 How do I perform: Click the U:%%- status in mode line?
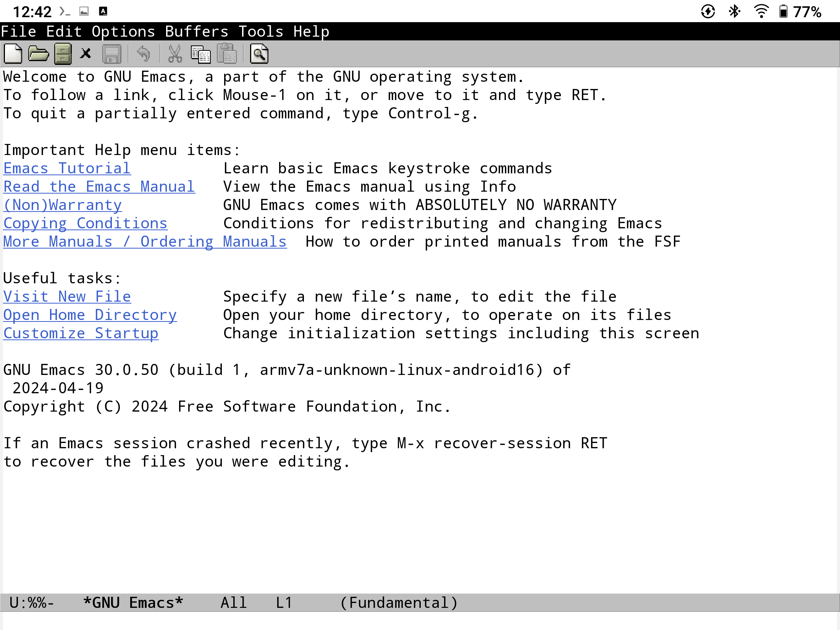click(32, 603)
